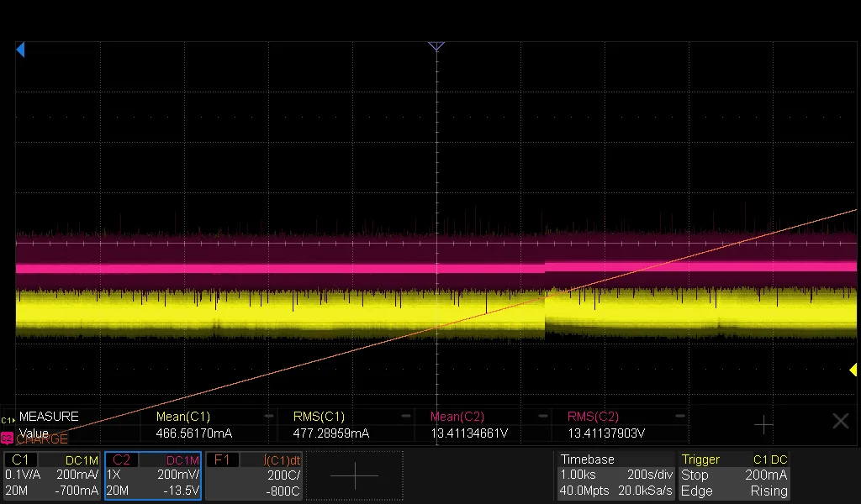Click the 1.00ks timebase delay value
Image resolution: width=861 pixels, height=504 pixels.
(578, 475)
